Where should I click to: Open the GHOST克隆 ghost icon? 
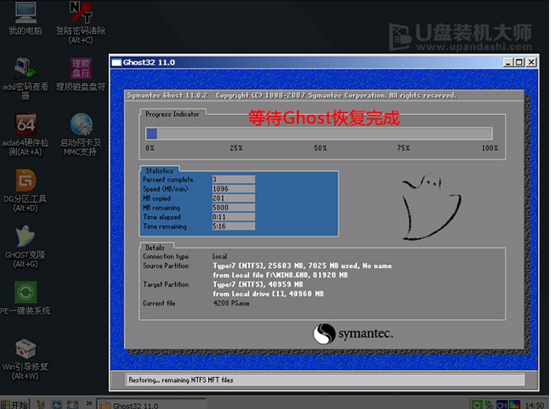pyautogui.click(x=25, y=247)
